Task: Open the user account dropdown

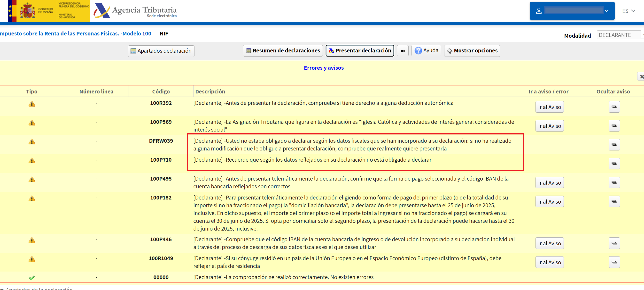Action: 572,11
